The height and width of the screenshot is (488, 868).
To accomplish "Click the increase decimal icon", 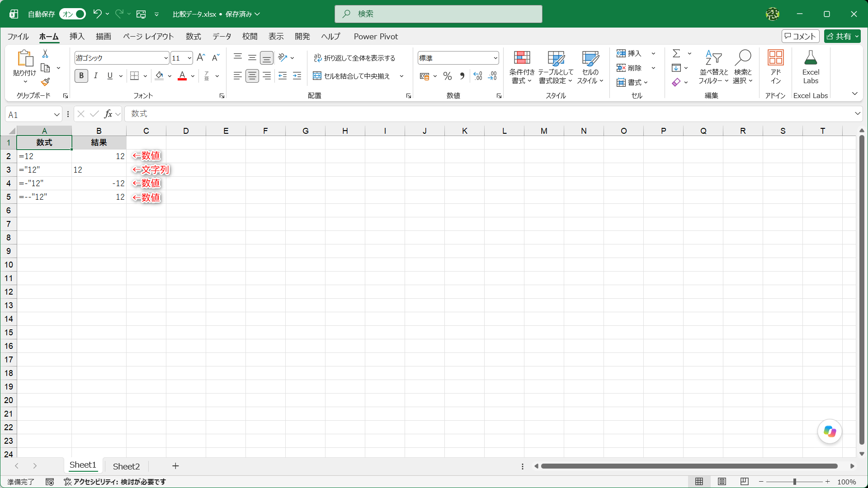I will coord(478,76).
